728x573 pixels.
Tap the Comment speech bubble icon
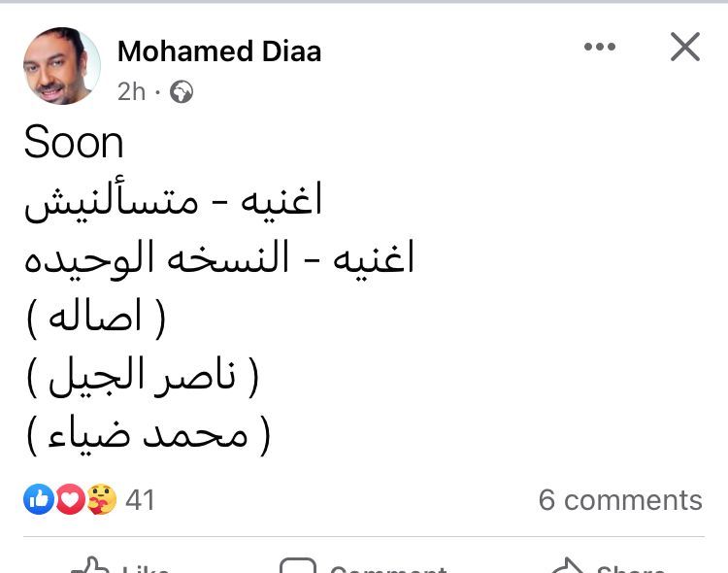click(x=298, y=565)
